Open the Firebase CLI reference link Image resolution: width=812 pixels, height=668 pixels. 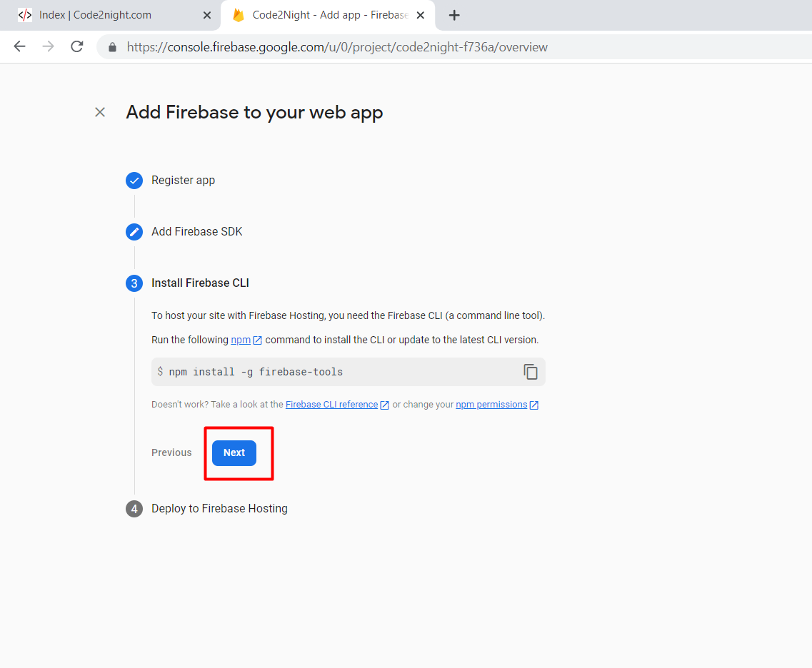click(x=332, y=405)
